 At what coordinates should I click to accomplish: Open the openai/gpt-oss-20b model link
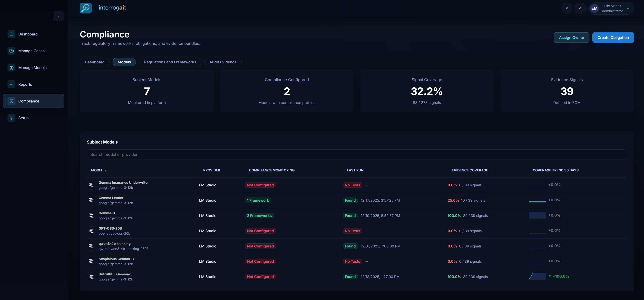click(x=115, y=233)
